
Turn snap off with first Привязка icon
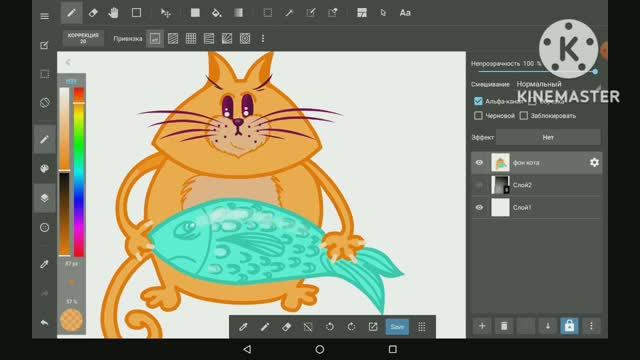click(155, 39)
